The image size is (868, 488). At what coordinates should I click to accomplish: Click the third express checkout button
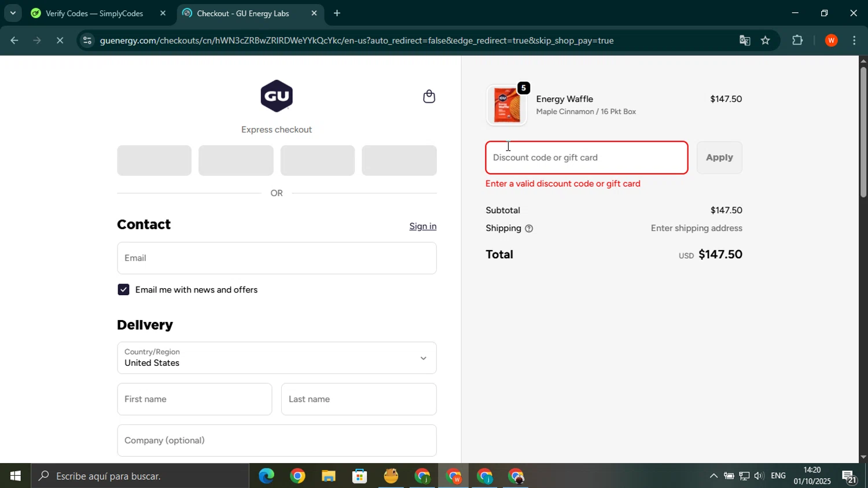(318, 160)
